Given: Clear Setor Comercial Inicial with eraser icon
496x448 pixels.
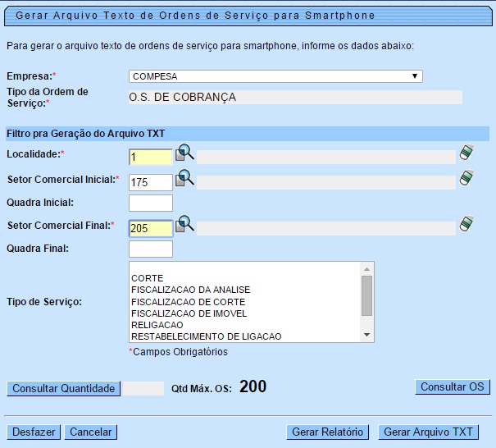Looking at the screenshot, I should click(x=466, y=178).
